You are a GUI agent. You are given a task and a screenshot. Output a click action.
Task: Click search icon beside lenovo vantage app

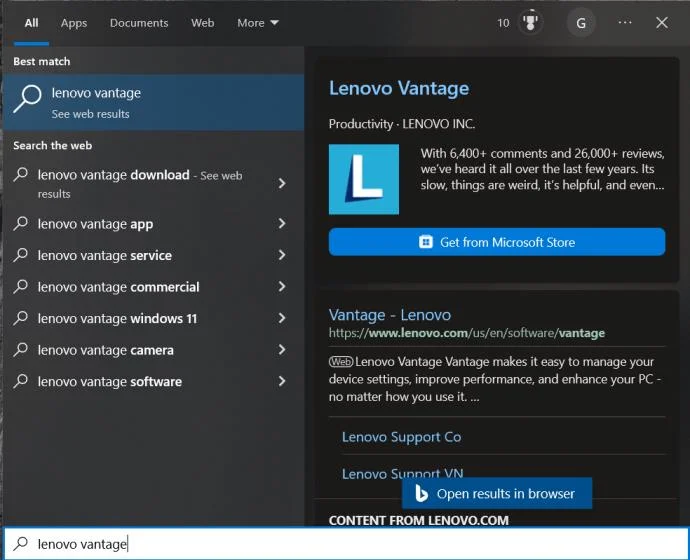[20, 223]
